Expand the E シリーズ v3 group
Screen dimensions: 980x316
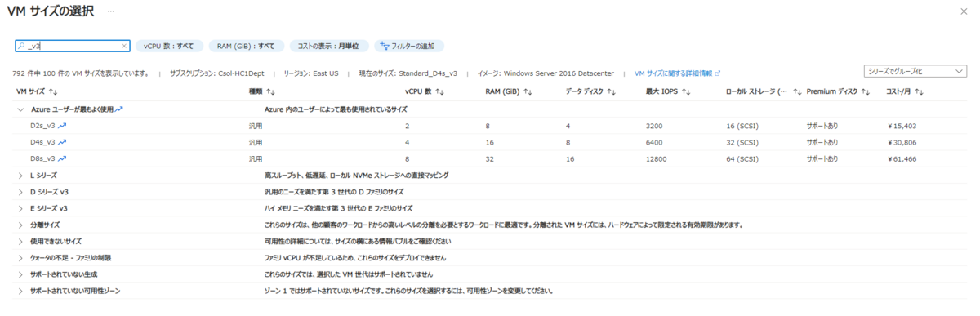point(20,208)
